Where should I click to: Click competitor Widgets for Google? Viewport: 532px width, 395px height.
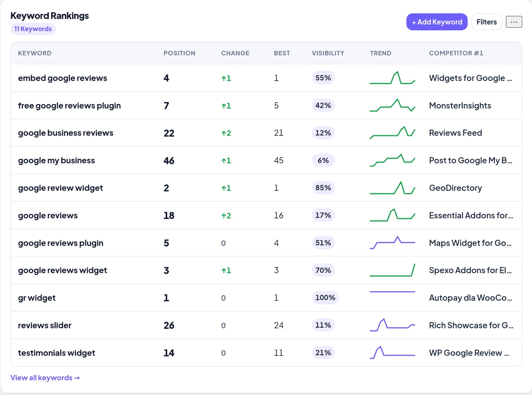tap(471, 78)
